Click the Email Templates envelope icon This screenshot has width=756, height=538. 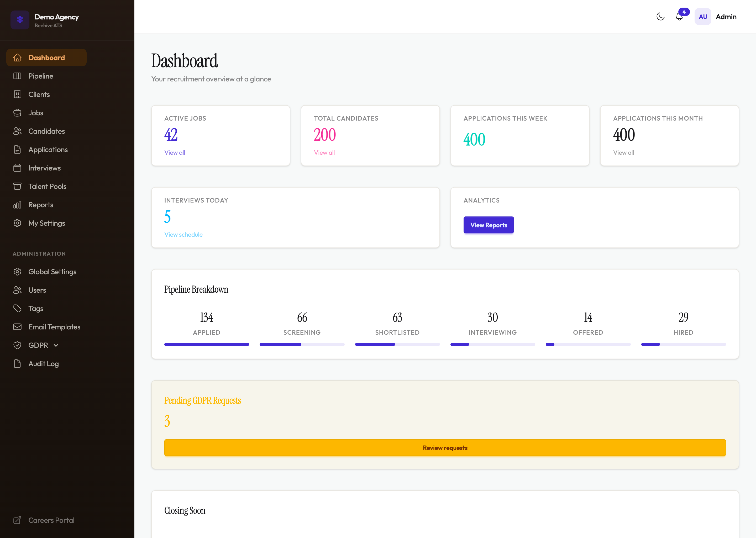click(x=18, y=327)
